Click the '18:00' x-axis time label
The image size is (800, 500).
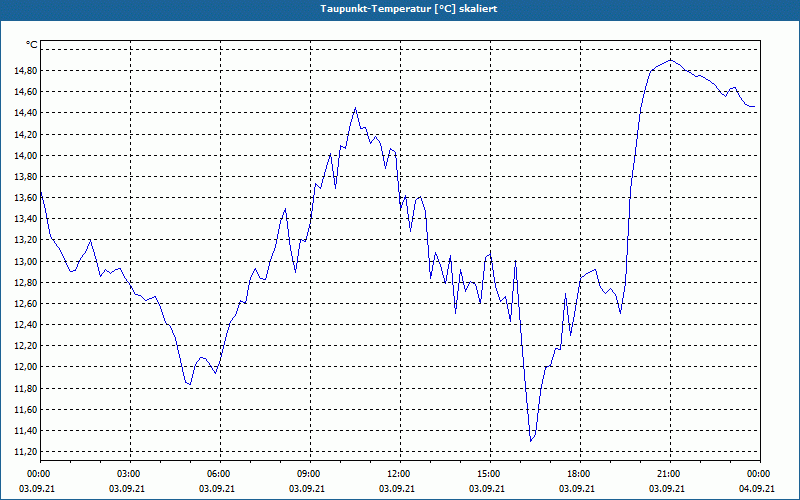click(580, 473)
